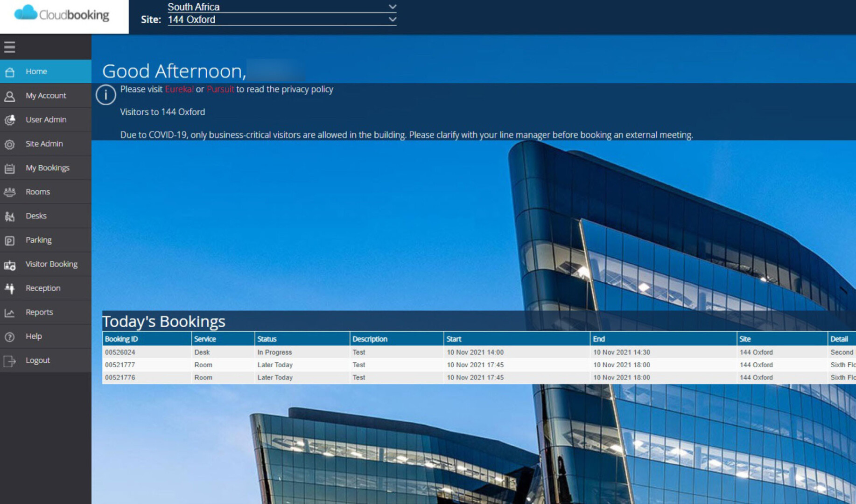Viewport: 856px width, 504px height.
Task: Open the Eureka! privacy policy link
Action: click(179, 89)
